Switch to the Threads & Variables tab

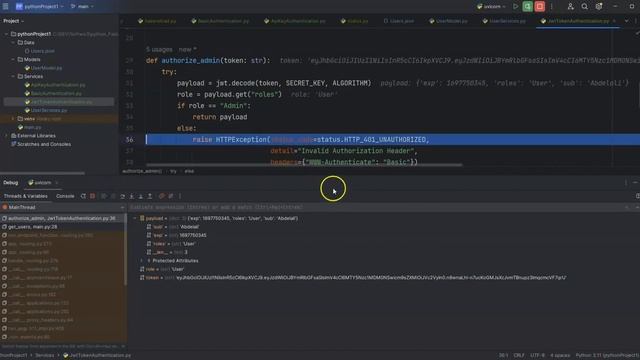pos(25,196)
